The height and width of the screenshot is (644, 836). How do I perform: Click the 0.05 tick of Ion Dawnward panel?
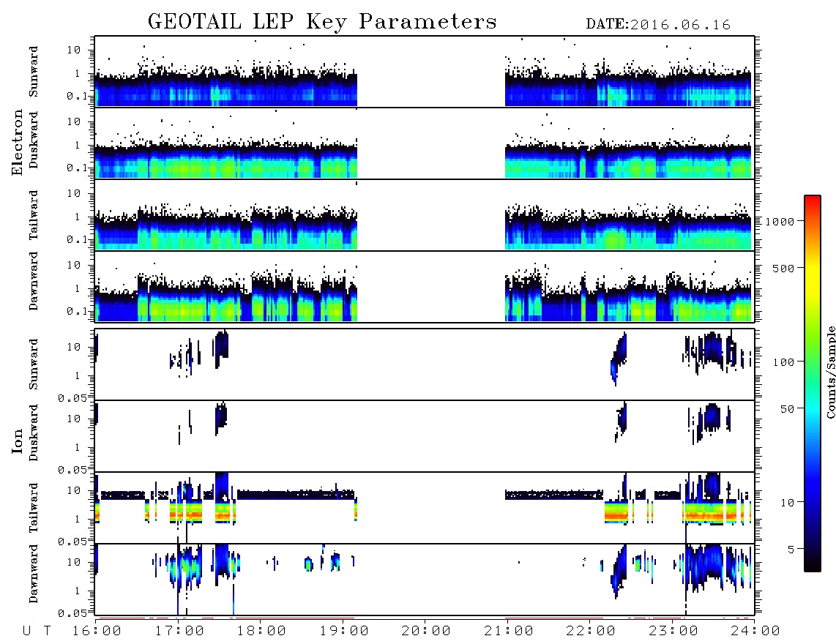click(72, 613)
